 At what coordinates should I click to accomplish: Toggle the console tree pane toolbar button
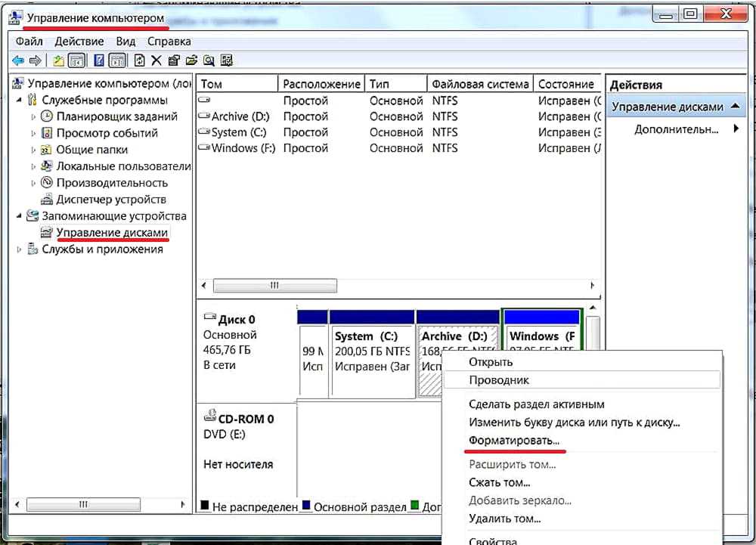point(76,61)
